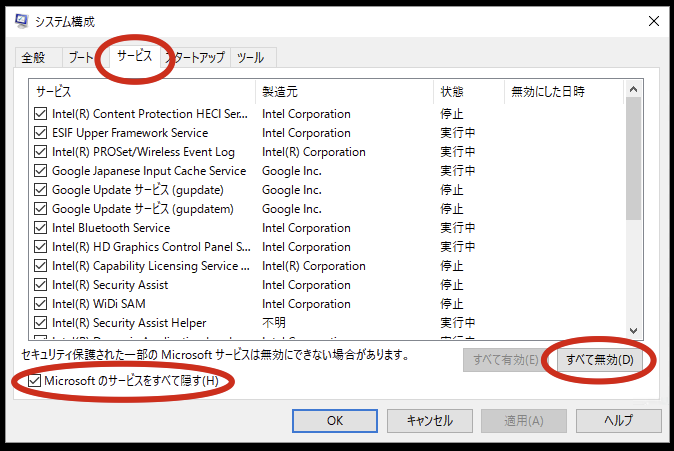
Task: Uncheck Google Update サービス (gupdate)
Action: (40, 190)
